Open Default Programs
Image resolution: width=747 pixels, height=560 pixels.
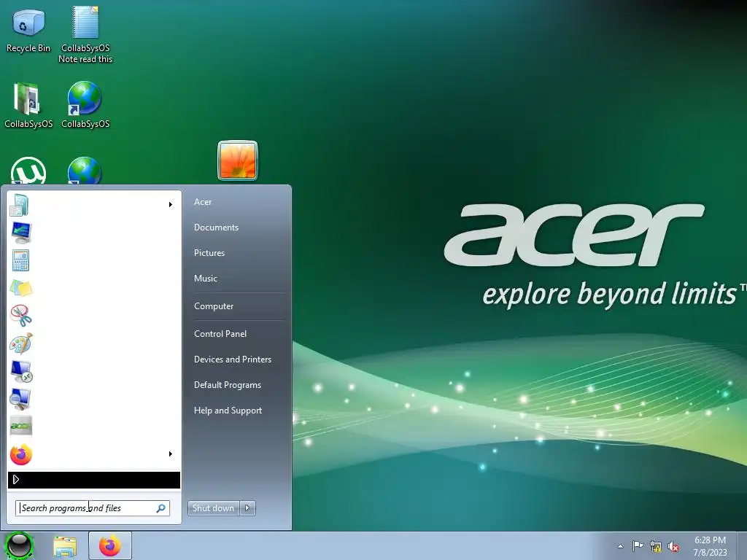point(228,385)
